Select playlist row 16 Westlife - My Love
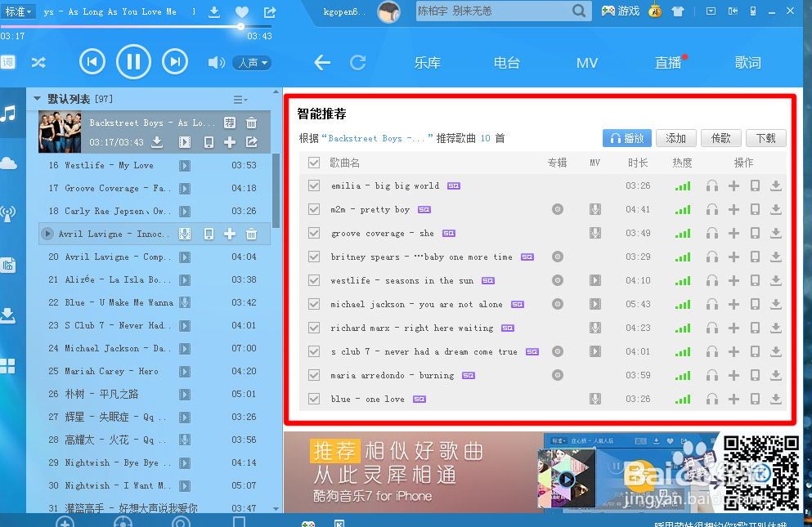The width and height of the screenshot is (812, 527). [153, 165]
